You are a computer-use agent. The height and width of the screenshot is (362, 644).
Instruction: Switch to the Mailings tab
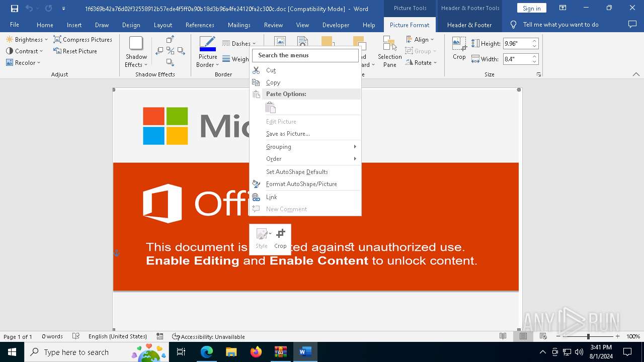(239, 25)
